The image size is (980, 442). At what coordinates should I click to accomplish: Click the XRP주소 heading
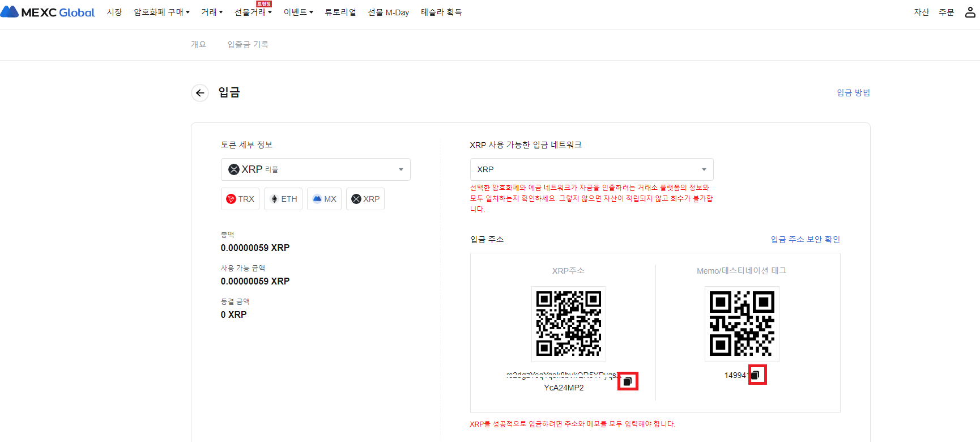[x=568, y=271]
